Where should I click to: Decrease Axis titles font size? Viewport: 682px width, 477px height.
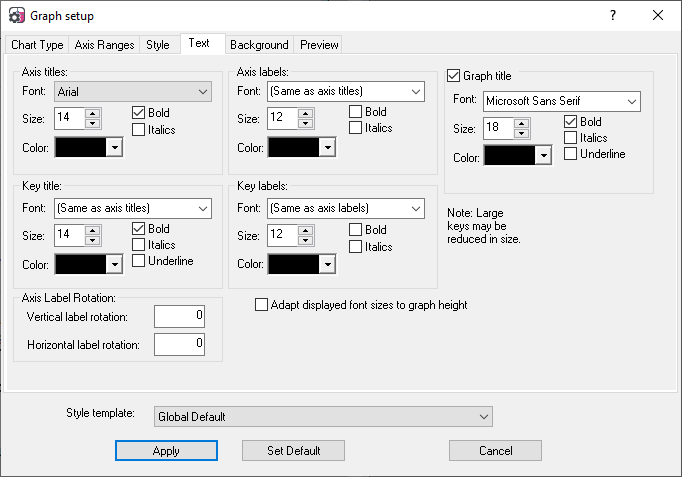click(x=93, y=123)
